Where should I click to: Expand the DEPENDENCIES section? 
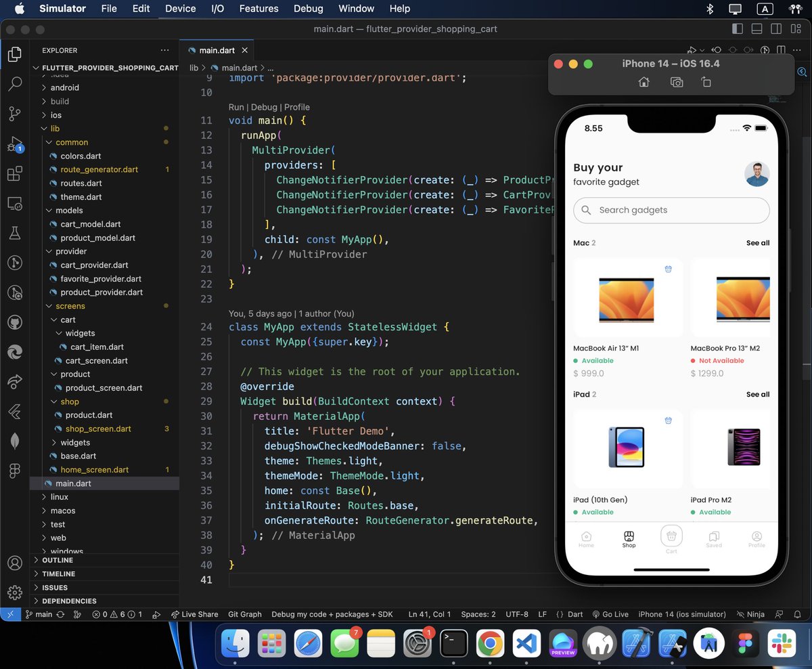pyautogui.click(x=69, y=601)
